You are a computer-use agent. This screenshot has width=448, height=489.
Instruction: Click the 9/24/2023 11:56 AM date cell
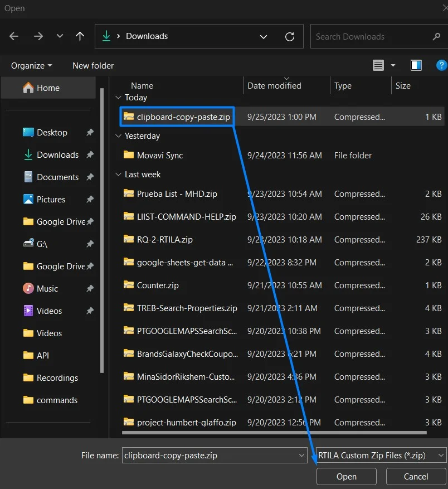(x=284, y=156)
